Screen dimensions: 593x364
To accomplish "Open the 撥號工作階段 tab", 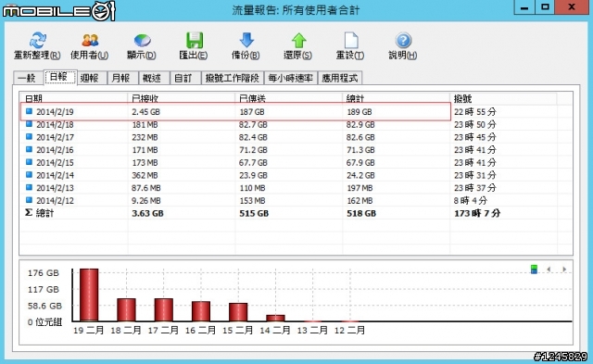I will pyautogui.click(x=233, y=78).
